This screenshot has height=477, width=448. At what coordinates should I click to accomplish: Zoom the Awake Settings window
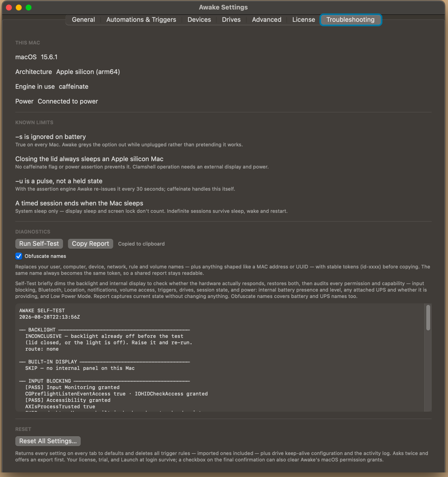pyautogui.click(x=29, y=8)
